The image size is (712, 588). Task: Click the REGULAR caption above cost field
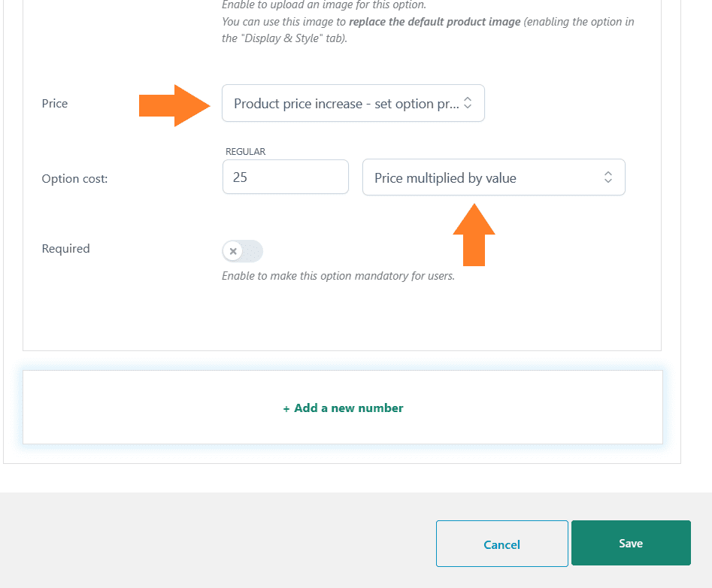coord(245,152)
